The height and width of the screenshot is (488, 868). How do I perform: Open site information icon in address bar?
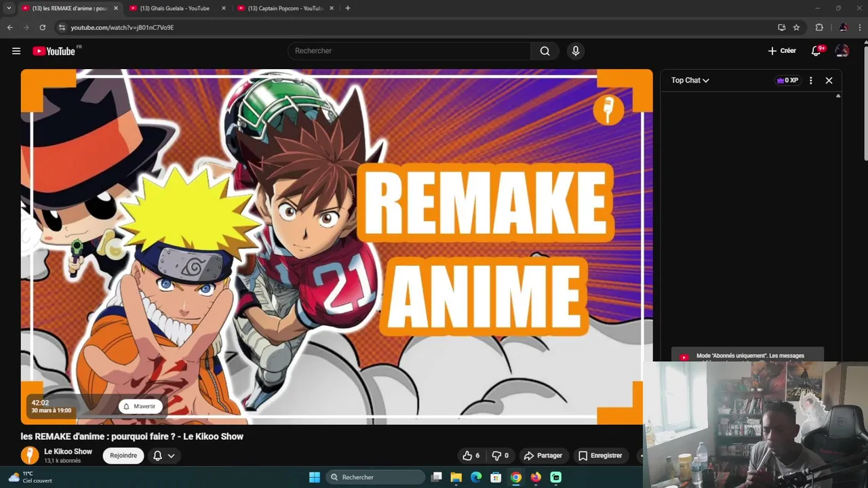pos(62,27)
